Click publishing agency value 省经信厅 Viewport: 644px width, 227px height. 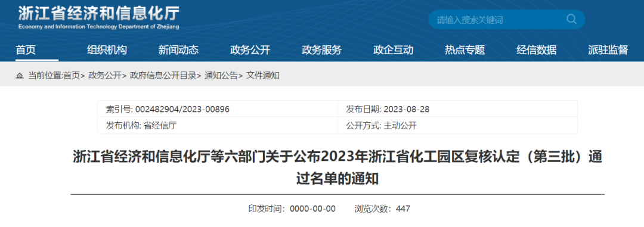tap(160, 126)
